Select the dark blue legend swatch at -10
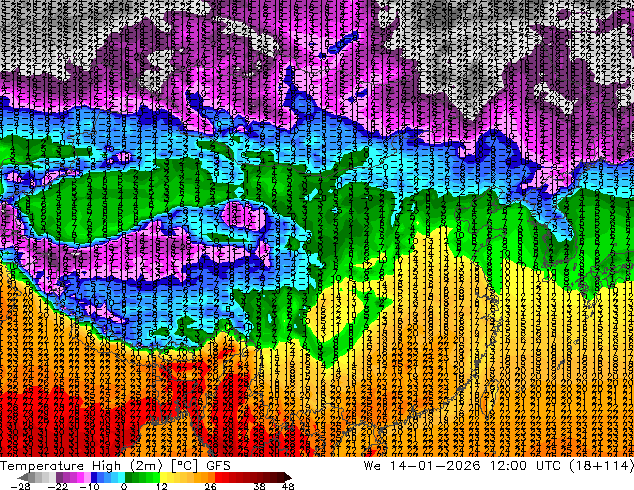 pyautogui.click(x=94, y=477)
